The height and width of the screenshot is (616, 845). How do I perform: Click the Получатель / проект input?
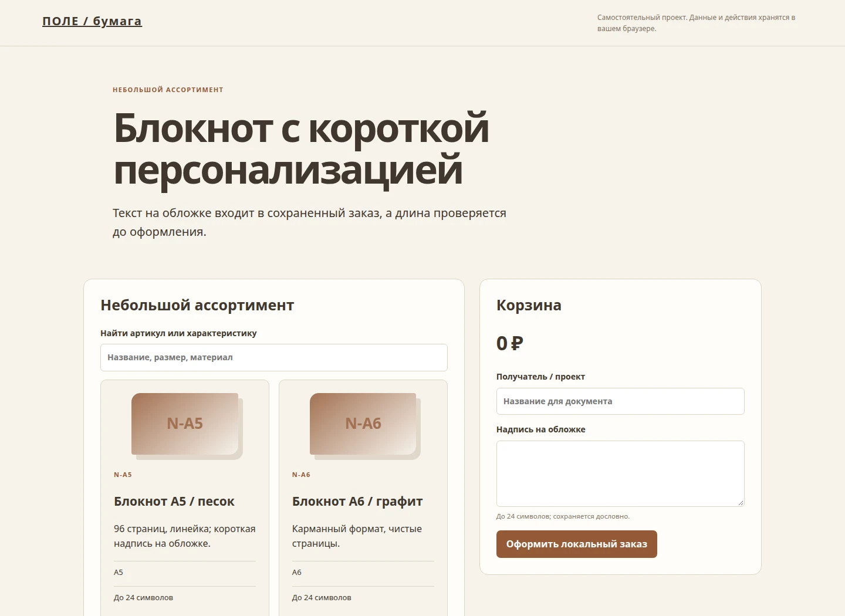(620, 401)
